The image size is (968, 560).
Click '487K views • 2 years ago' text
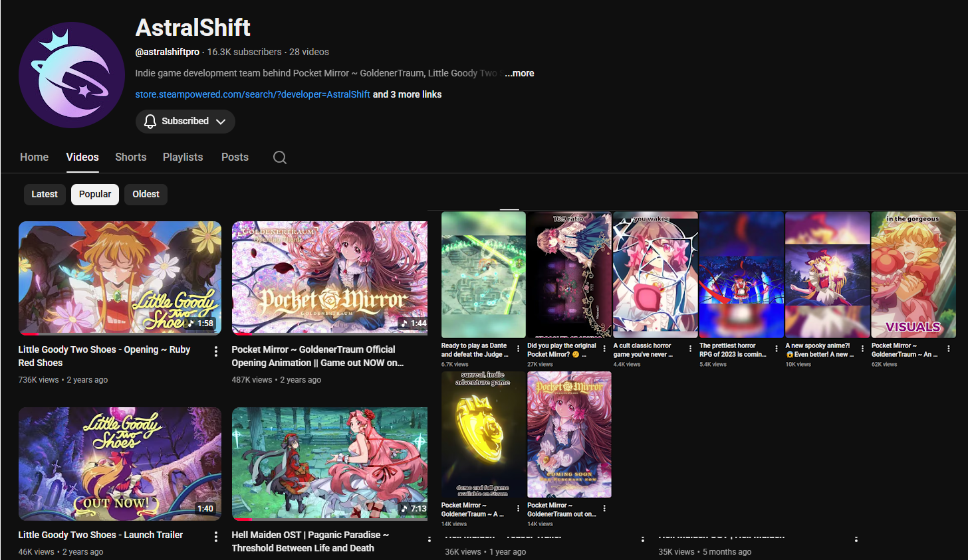pos(277,380)
